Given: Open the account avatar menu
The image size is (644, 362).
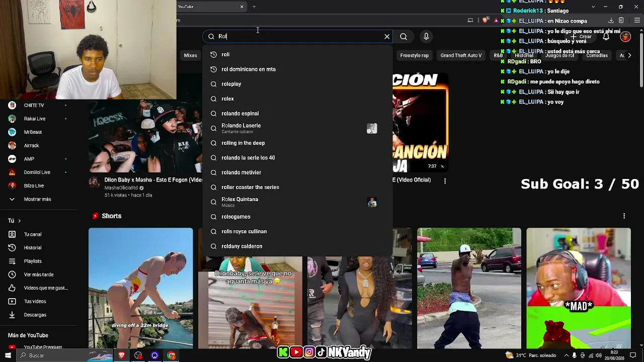Looking at the screenshot, I should pos(625,37).
